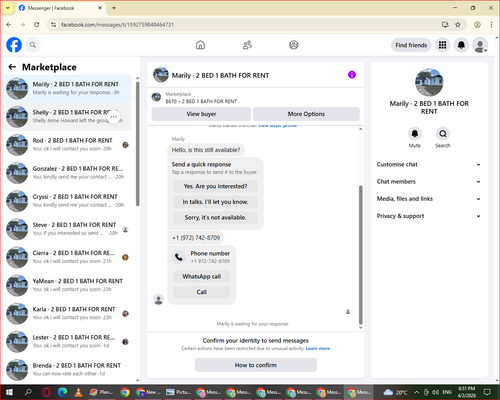Go back using the Marketplace arrow
The width and height of the screenshot is (500, 400).
(x=12, y=67)
